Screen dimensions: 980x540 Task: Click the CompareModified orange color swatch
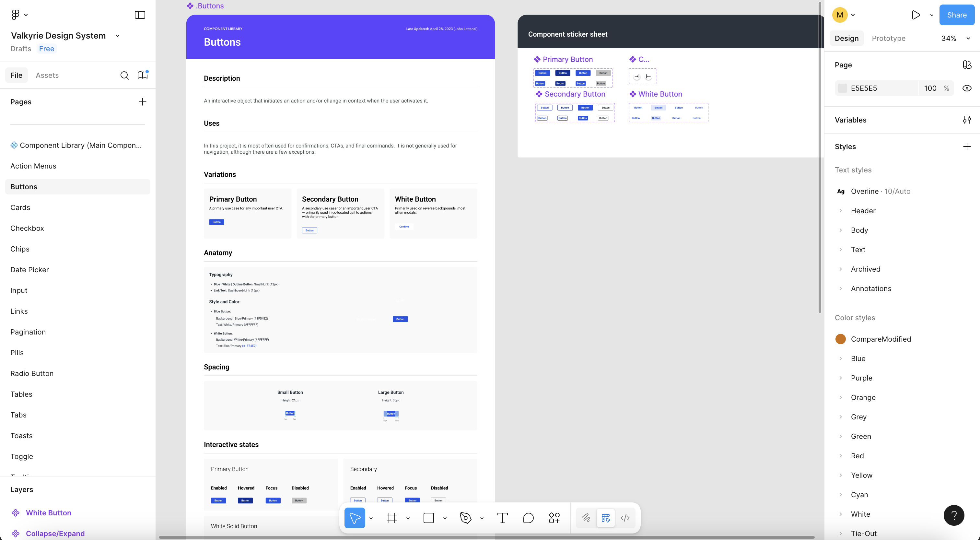point(840,339)
